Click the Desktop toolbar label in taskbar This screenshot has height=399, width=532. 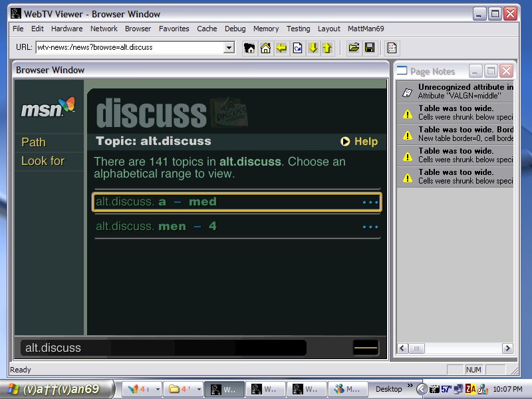click(388, 389)
